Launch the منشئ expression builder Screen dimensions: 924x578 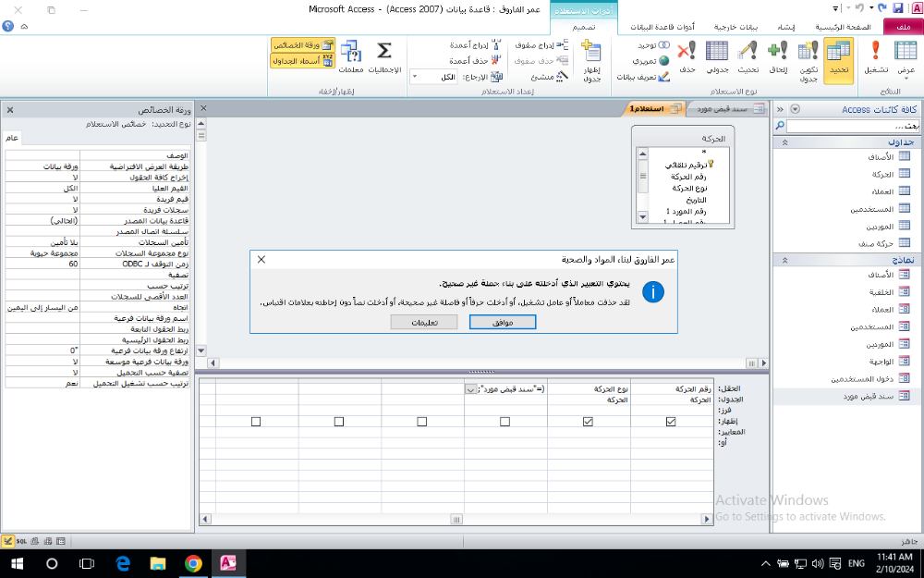pos(549,77)
